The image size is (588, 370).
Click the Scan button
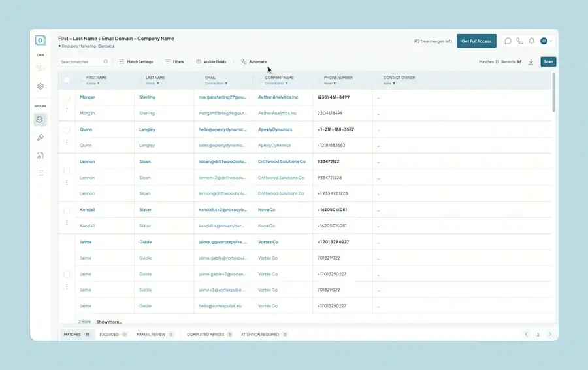(x=548, y=61)
